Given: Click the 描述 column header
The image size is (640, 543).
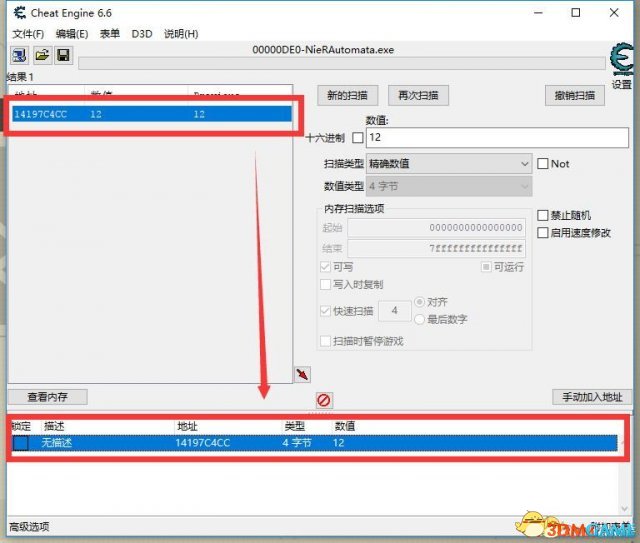Looking at the screenshot, I should [54, 427].
